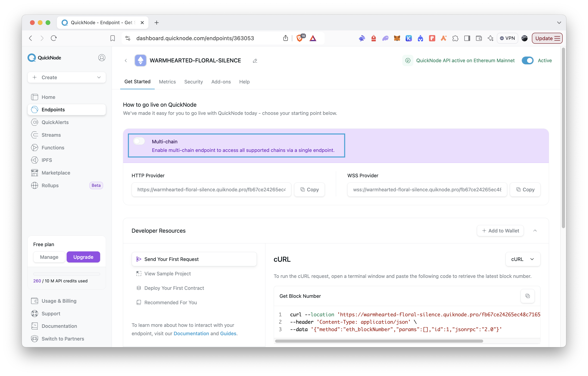Click the pencil icon to rename endpoint
588x376 pixels.
point(255,61)
